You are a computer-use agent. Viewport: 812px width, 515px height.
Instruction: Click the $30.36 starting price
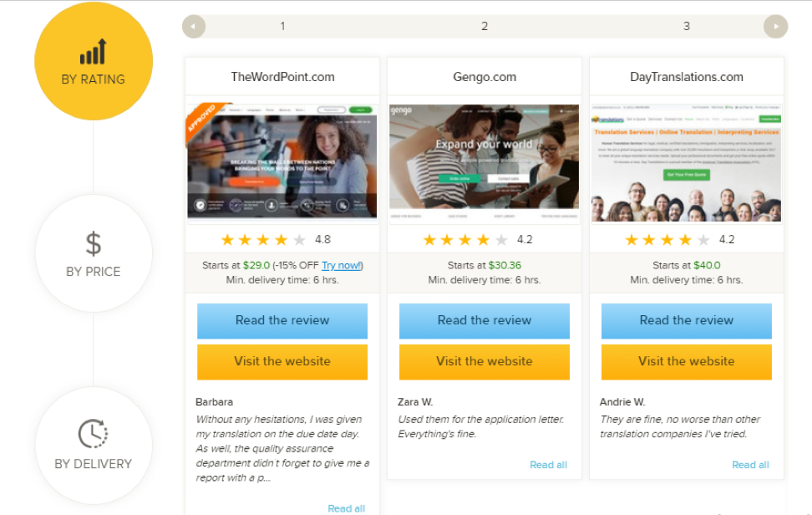click(505, 265)
